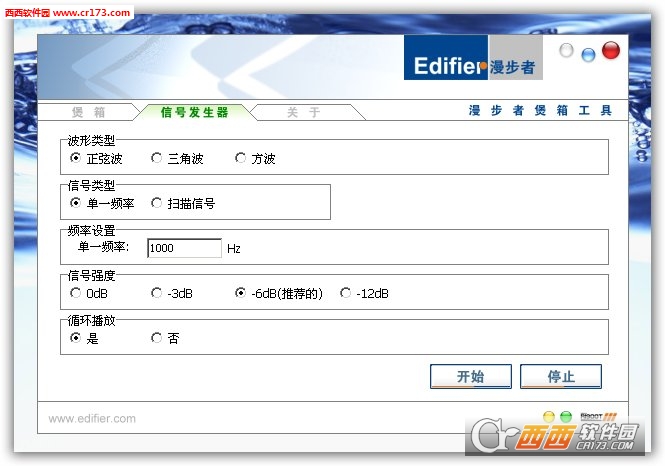Click the Edifier logo

point(473,57)
